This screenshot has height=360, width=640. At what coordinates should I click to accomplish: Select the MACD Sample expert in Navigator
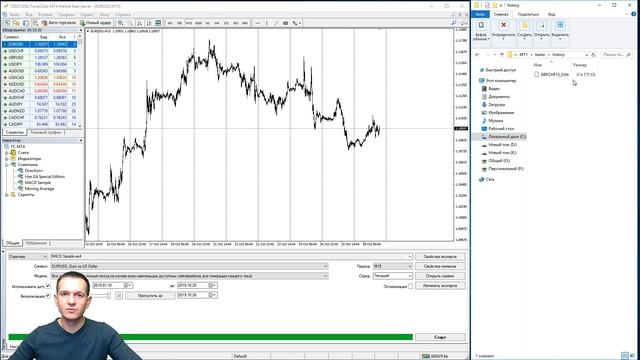pos(34,183)
